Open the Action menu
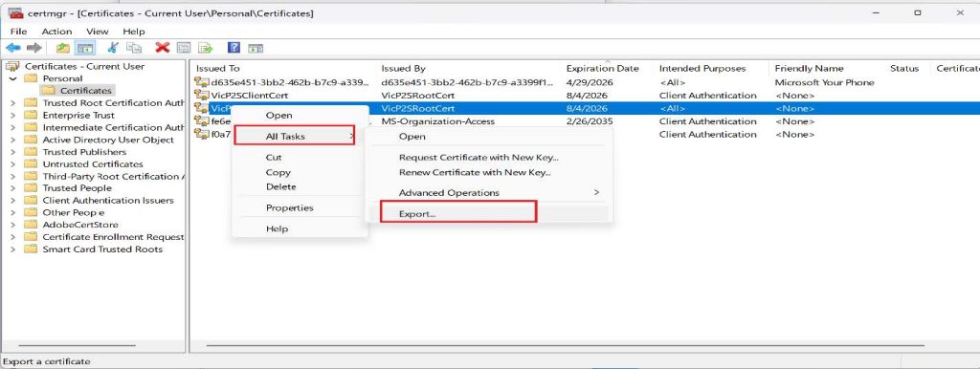This screenshot has width=980, height=369. [56, 32]
